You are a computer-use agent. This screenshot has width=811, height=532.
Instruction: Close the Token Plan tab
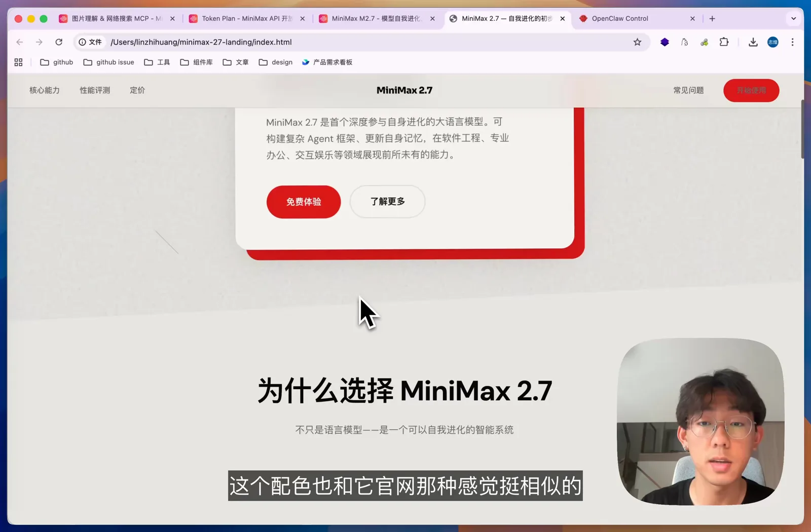coord(303,19)
